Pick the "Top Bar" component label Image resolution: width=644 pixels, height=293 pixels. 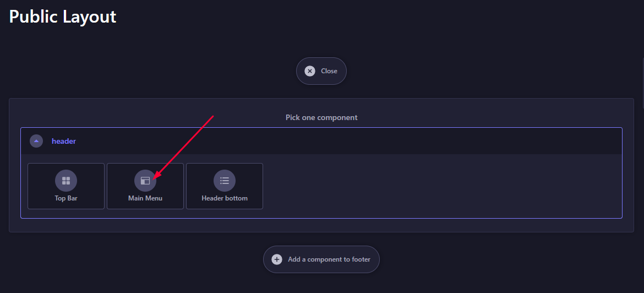(x=66, y=198)
